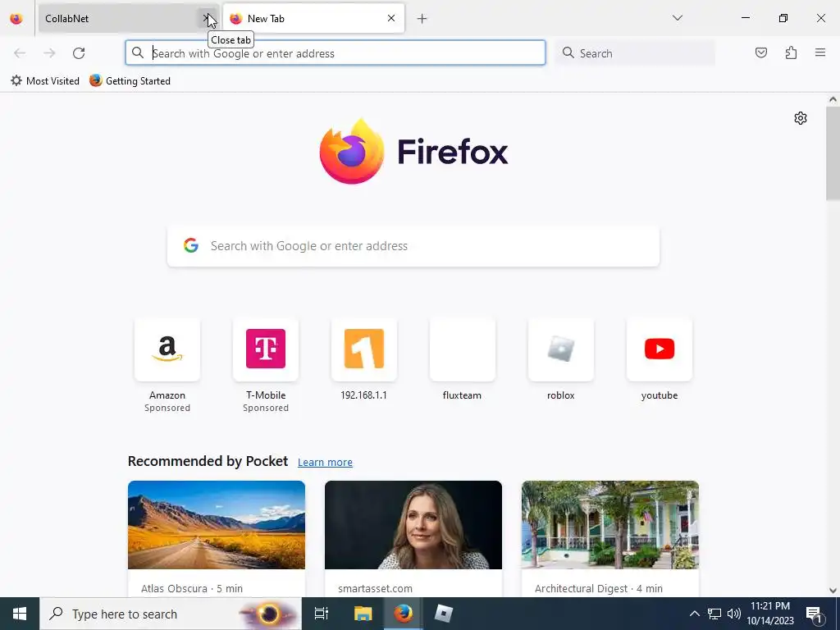The width and height of the screenshot is (840, 630).
Task: Go forward one page
Action: (49, 53)
